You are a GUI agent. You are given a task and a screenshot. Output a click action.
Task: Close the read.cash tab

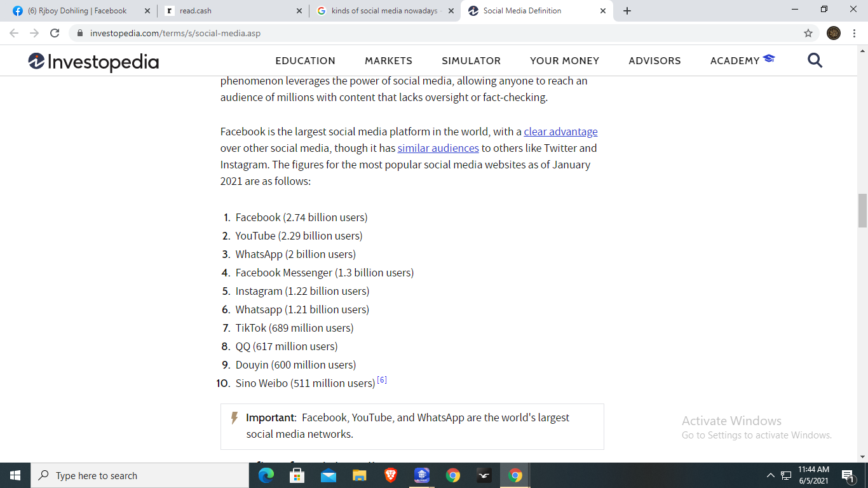299,11
